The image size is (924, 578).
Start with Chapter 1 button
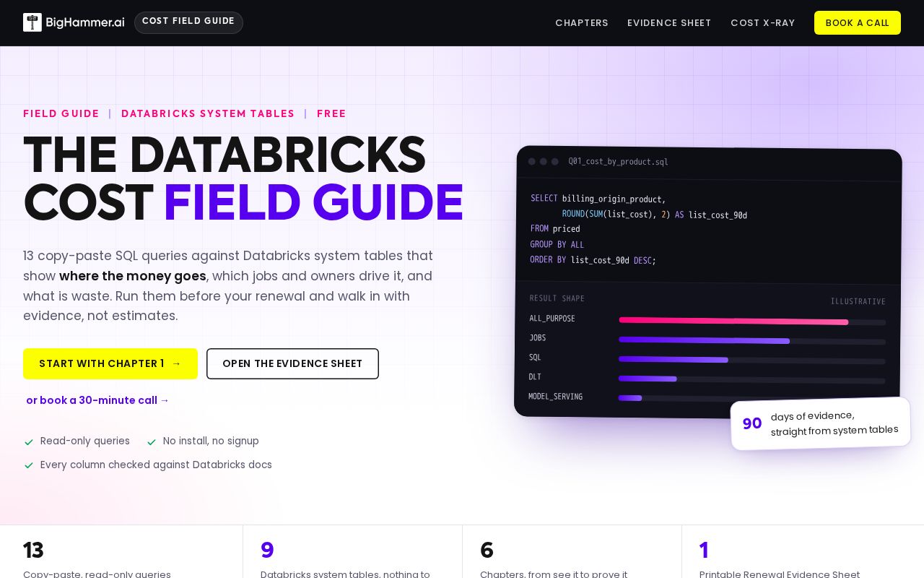tap(110, 363)
